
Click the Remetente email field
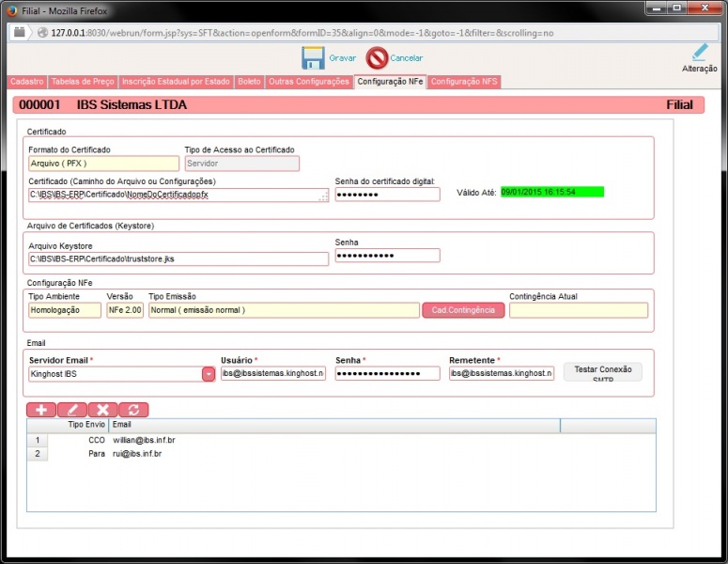pyautogui.click(x=502, y=373)
